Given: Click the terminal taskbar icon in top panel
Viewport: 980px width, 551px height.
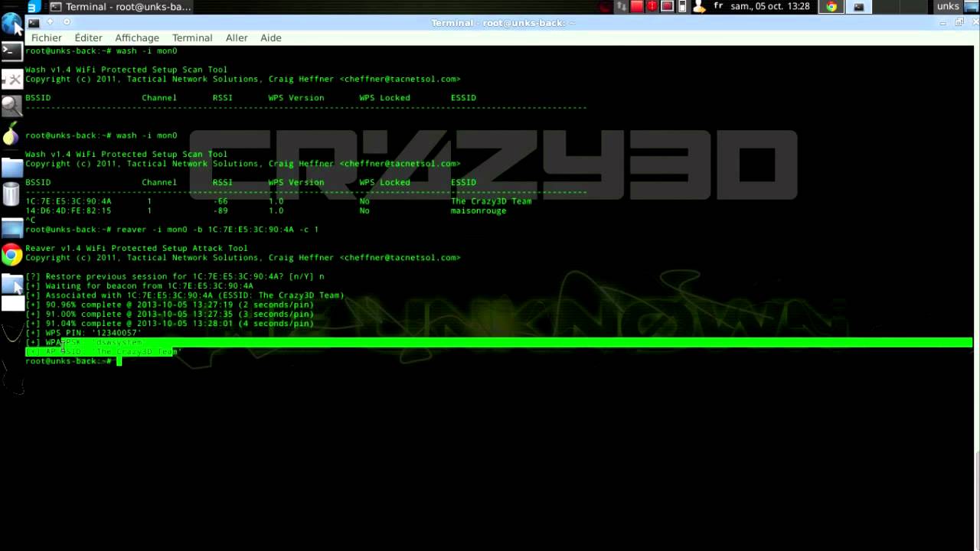Looking at the screenshot, I should 858,7.
